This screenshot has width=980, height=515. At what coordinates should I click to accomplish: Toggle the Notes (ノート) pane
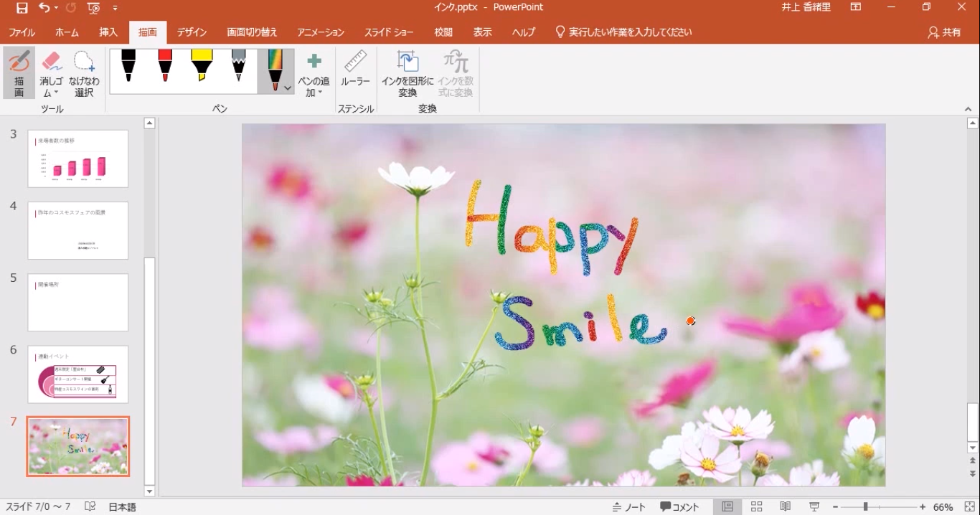pyautogui.click(x=628, y=507)
